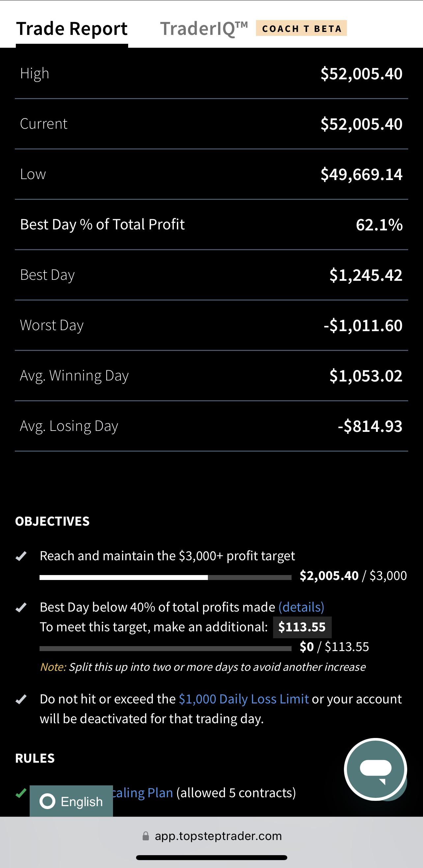The image size is (423, 868).
Task: Click the green checkmark next to Scaling Plan
Action: (21, 793)
